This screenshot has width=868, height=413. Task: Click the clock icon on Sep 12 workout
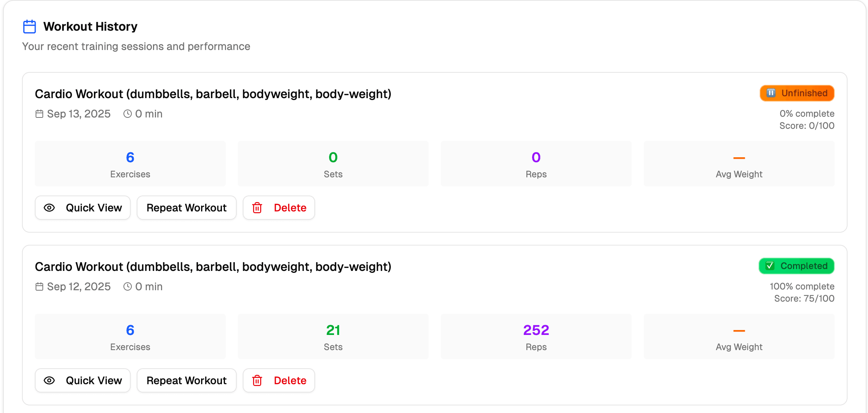pos(128,286)
